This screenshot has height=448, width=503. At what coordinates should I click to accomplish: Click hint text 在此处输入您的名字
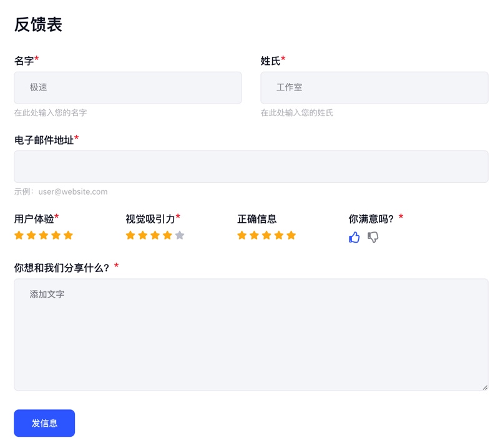pos(51,112)
